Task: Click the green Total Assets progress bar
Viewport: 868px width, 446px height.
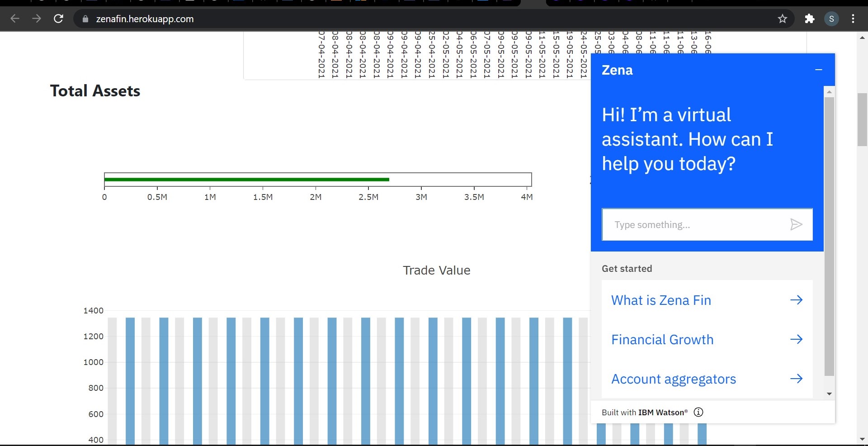Action: click(247, 180)
